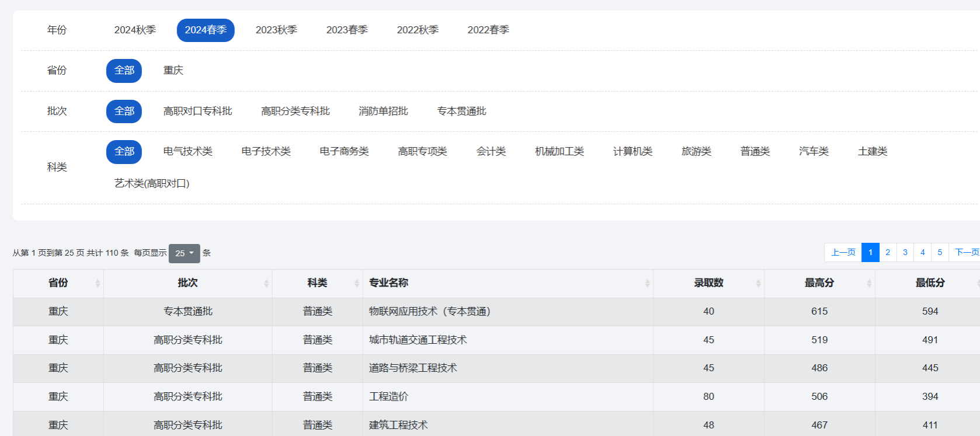
Task: Switch to 2023秋季 admissions data
Action: [x=276, y=30]
